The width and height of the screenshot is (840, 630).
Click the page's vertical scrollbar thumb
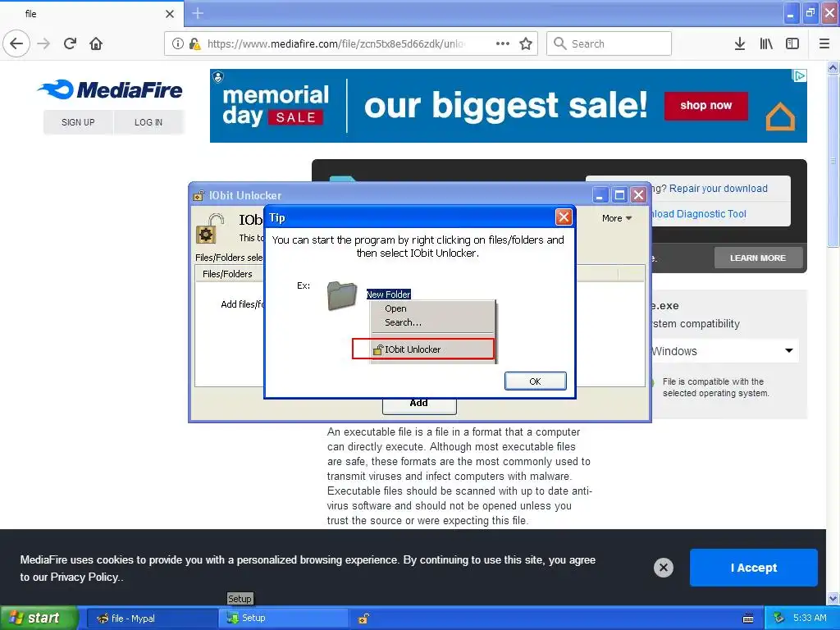click(x=833, y=161)
